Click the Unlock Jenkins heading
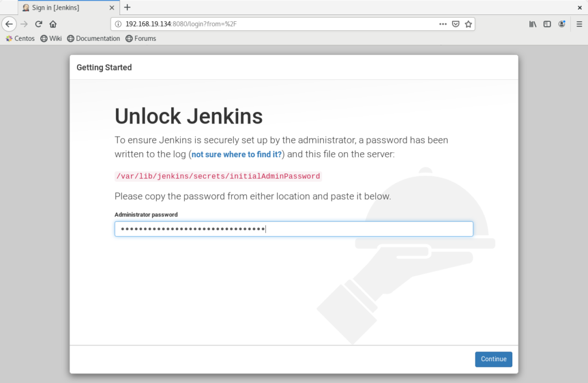The width and height of the screenshot is (588, 383). 188,116
